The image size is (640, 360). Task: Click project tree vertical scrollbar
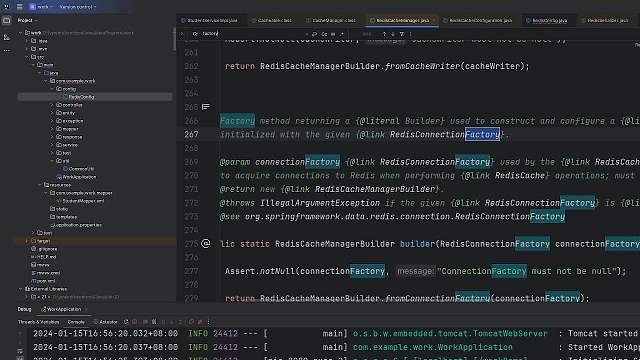[174, 40]
